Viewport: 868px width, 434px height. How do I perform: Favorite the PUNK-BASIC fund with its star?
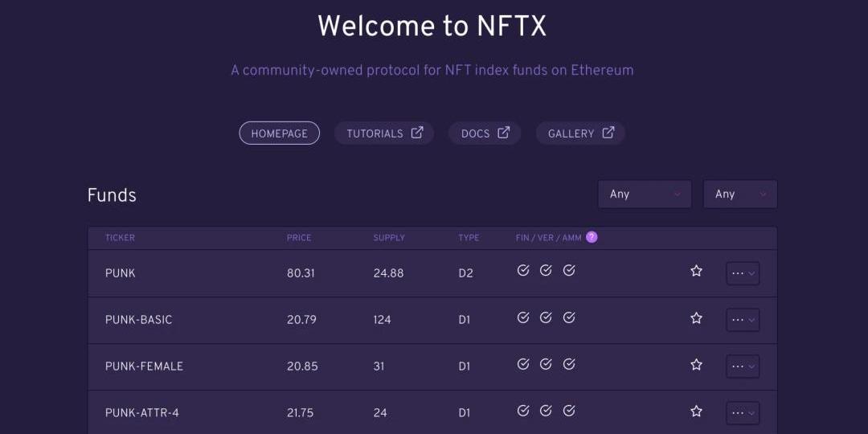click(696, 318)
